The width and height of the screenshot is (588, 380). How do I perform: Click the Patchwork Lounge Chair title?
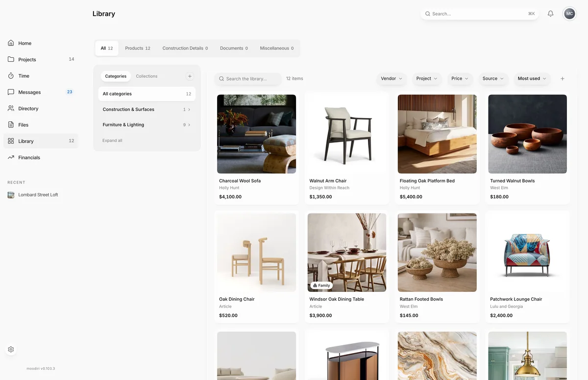point(516,299)
